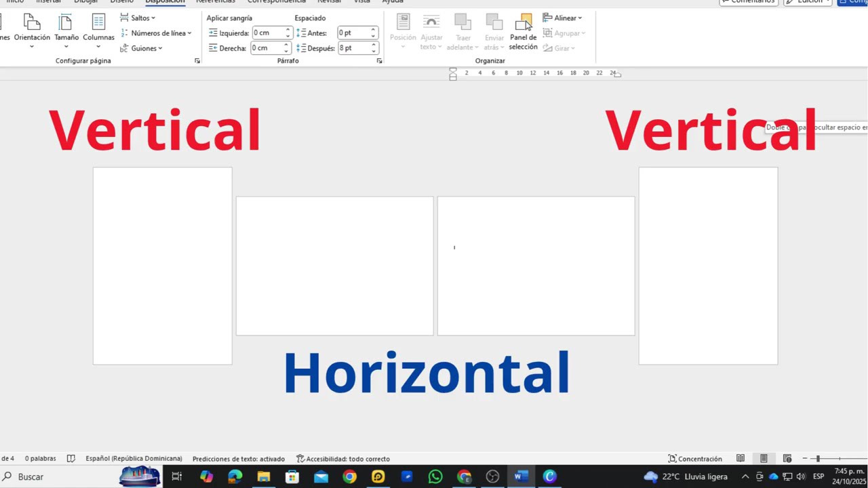The image size is (868, 488).
Task: Decrease the Derecha indent with down arrow
Action: tap(287, 51)
